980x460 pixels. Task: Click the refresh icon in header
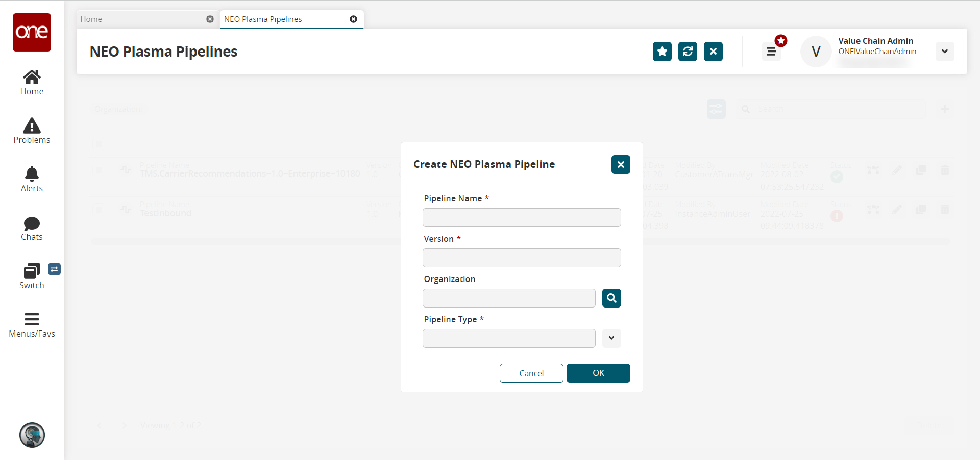tap(688, 52)
